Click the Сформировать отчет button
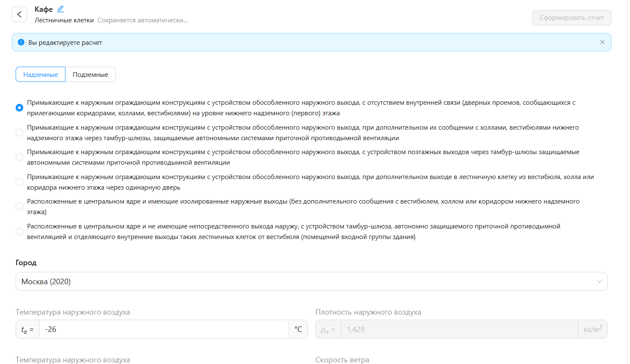 pos(571,18)
